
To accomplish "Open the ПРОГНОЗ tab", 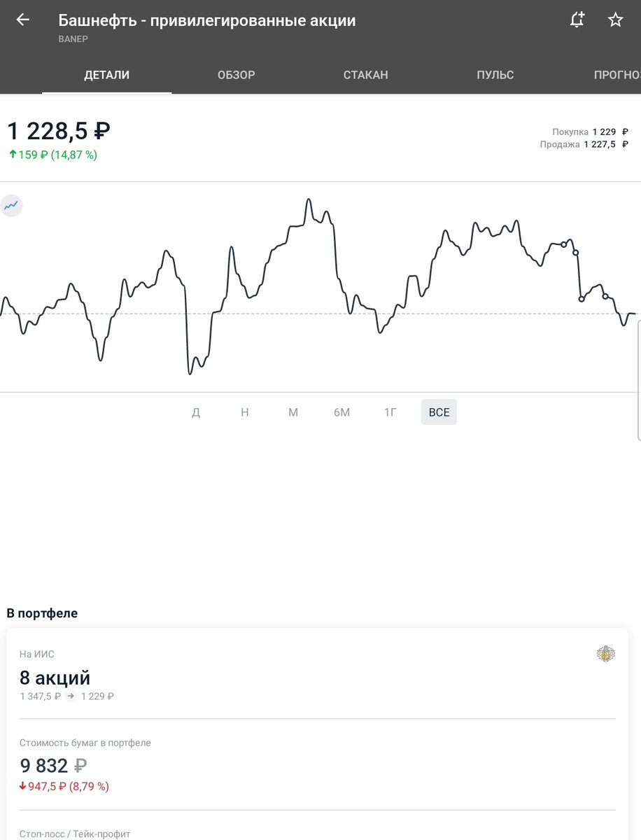I will [x=616, y=75].
